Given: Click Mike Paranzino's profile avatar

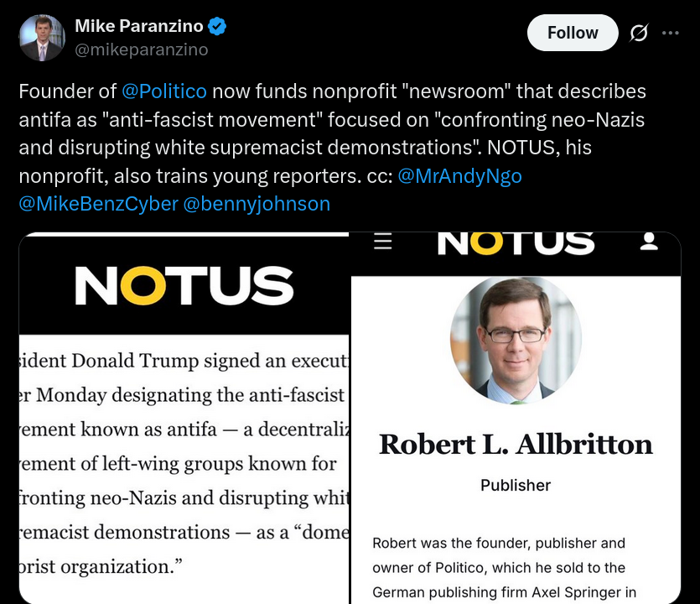Looking at the screenshot, I should point(41,39).
